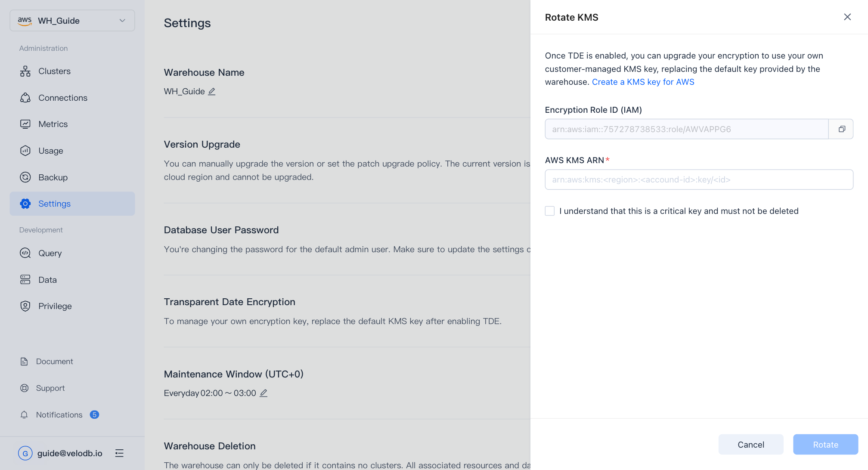Image resolution: width=868 pixels, height=470 pixels.
Task: Click the Privilege shield icon
Action: [25, 306]
